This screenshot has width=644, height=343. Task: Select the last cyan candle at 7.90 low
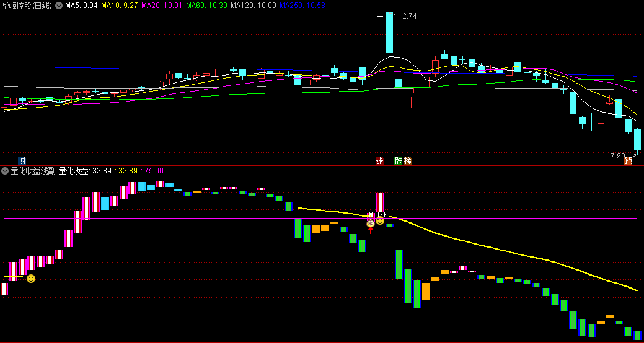point(637,140)
